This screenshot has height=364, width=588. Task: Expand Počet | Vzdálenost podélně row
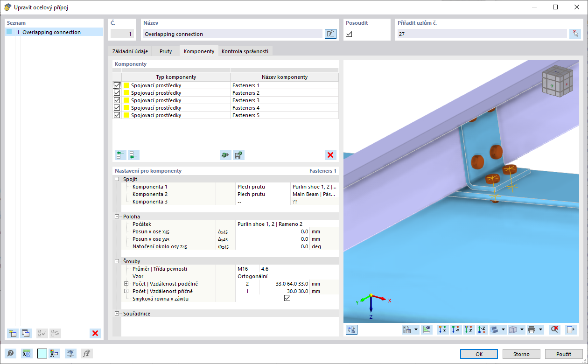tap(126, 284)
